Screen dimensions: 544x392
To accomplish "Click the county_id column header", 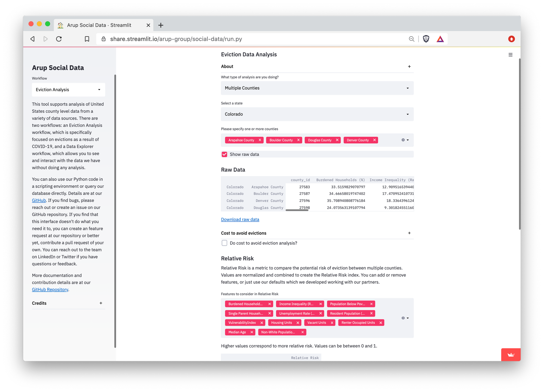I will point(300,180).
